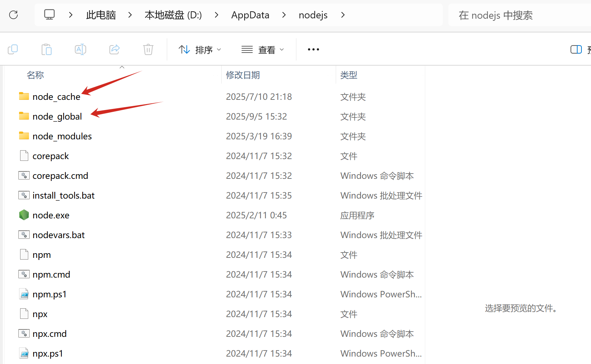The image size is (591, 364).
Task: Navigate to AppData in breadcrumb path
Action: coord(250,15)
